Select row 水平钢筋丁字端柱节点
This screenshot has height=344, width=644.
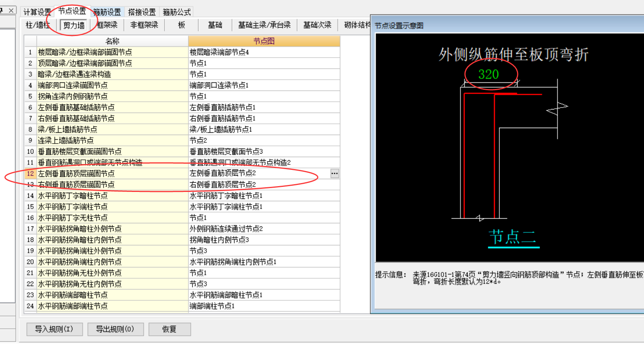(112, 207)
